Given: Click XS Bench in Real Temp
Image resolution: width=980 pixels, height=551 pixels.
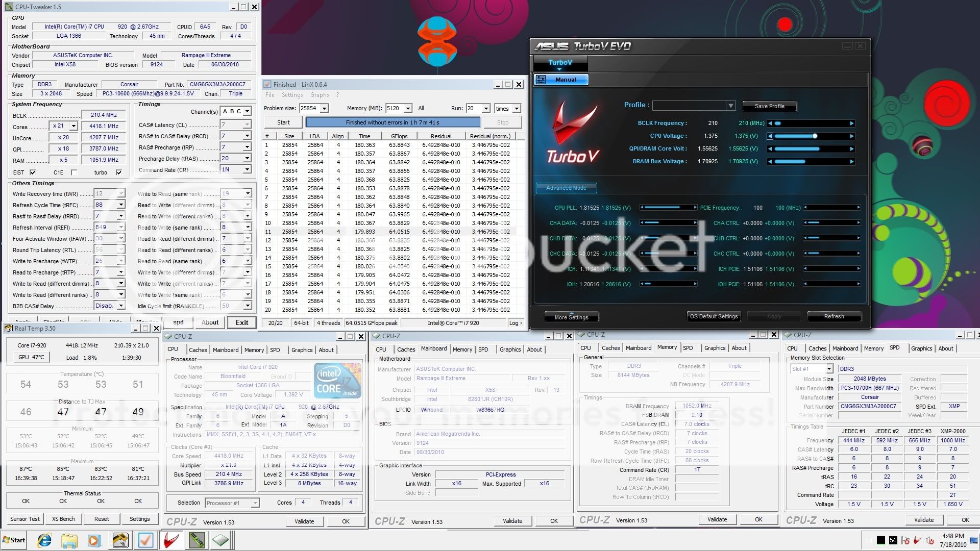Looking at the screenshot, I should click(63, 519).
